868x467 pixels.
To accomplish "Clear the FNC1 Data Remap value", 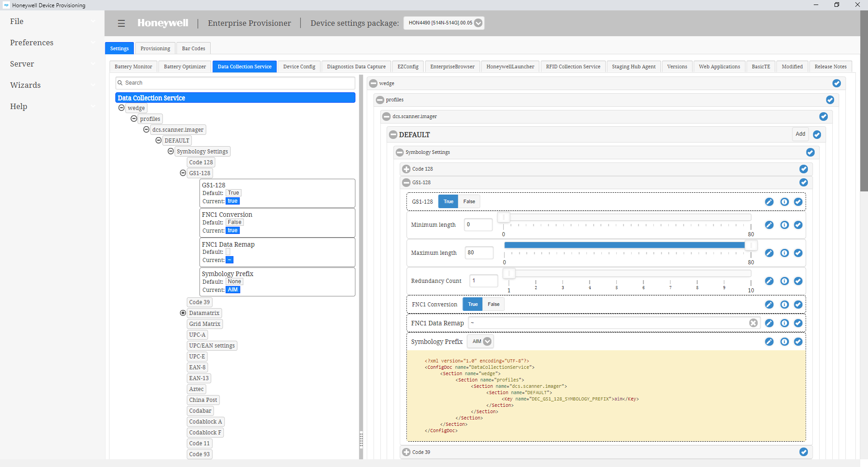I will 753,323.
